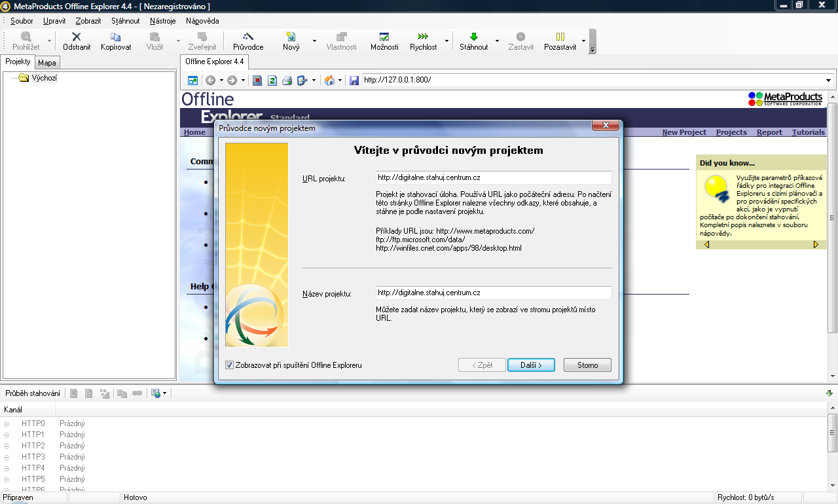The image size is (838, 504).
Task: Click the globe icon in the download progress toolbar
Action: pos(155,393)
